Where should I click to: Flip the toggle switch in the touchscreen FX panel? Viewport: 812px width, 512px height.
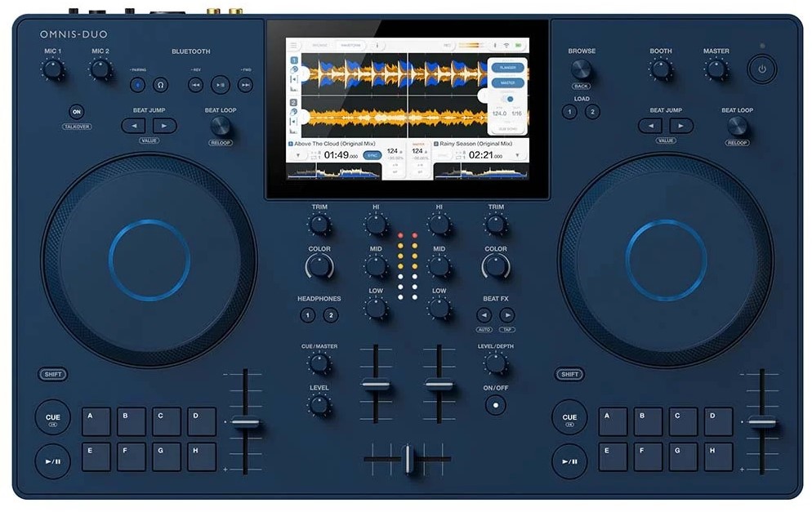507,99
